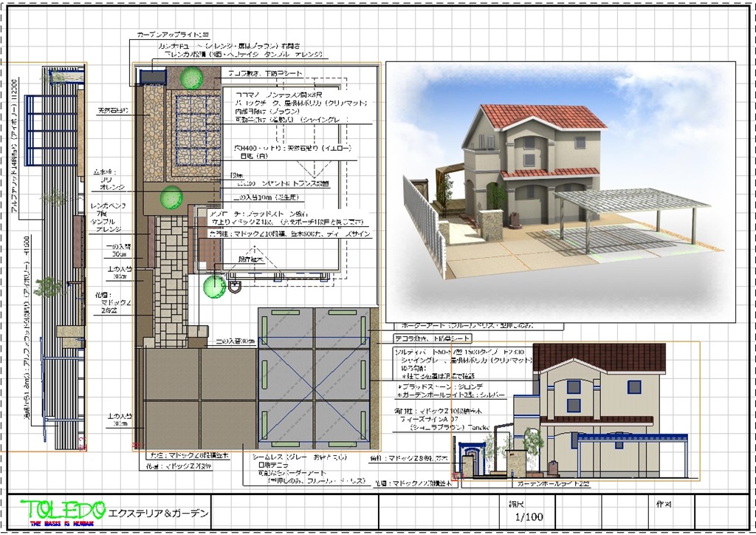Click the エクステリア&ガーデン text in title block

coord(158,513)
